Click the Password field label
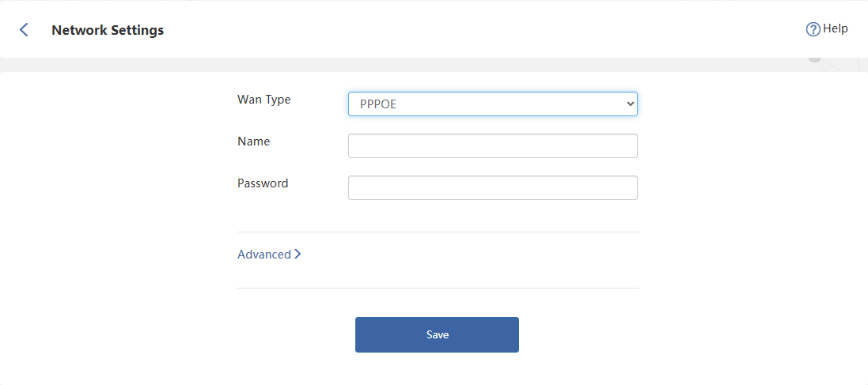 point(263,183)
